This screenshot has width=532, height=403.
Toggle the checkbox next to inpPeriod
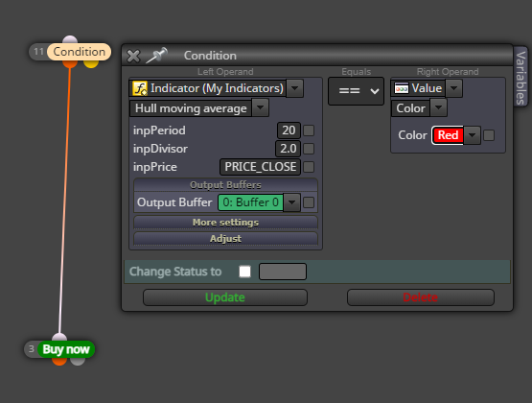pos(309,130)
